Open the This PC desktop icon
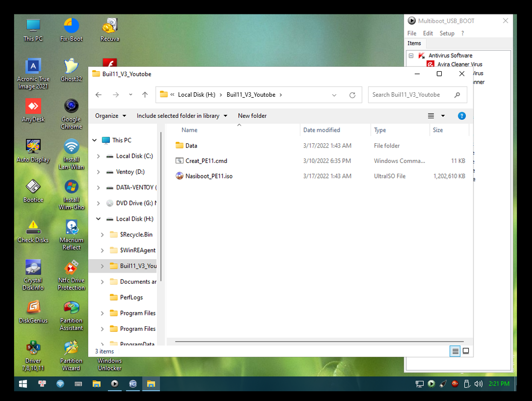532x401 pixels. click(x=33, y=31)
